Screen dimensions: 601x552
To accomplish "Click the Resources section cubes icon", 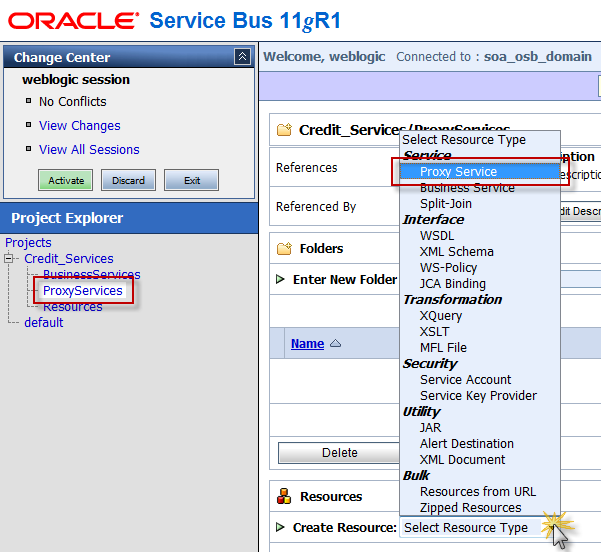I will click(284, 496).
